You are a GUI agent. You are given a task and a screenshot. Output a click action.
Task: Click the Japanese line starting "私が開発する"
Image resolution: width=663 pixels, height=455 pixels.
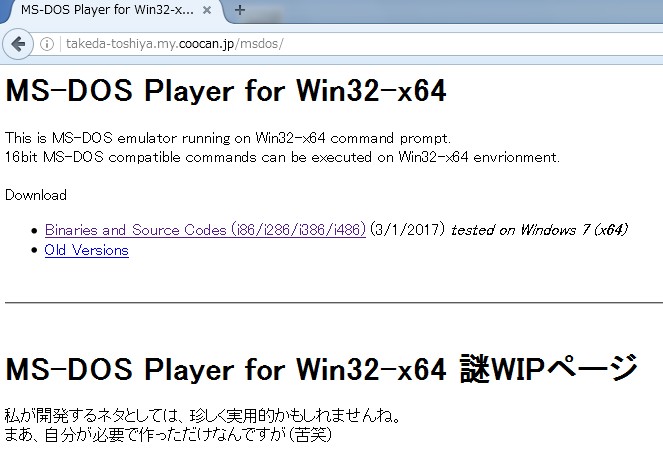tap(203, 416)
